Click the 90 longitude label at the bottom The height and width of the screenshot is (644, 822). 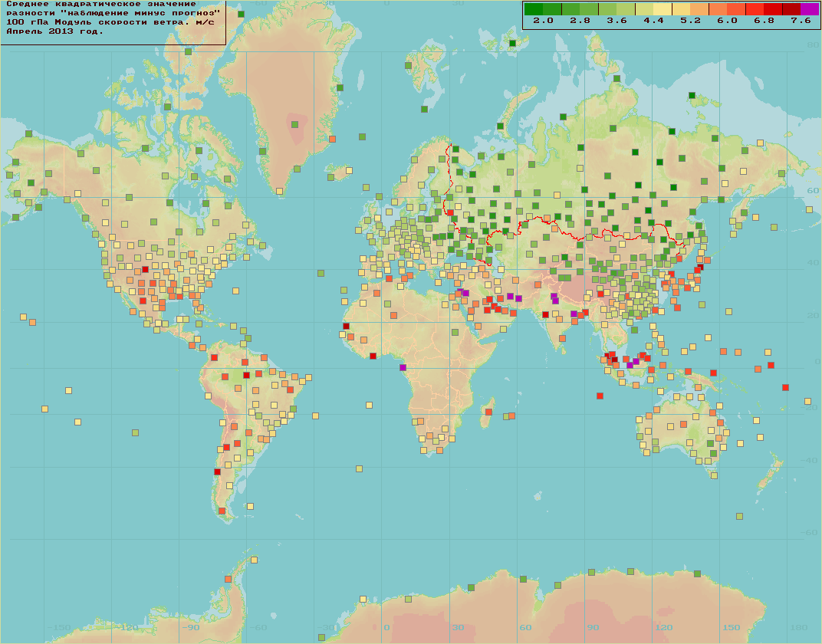pos(593,627)
